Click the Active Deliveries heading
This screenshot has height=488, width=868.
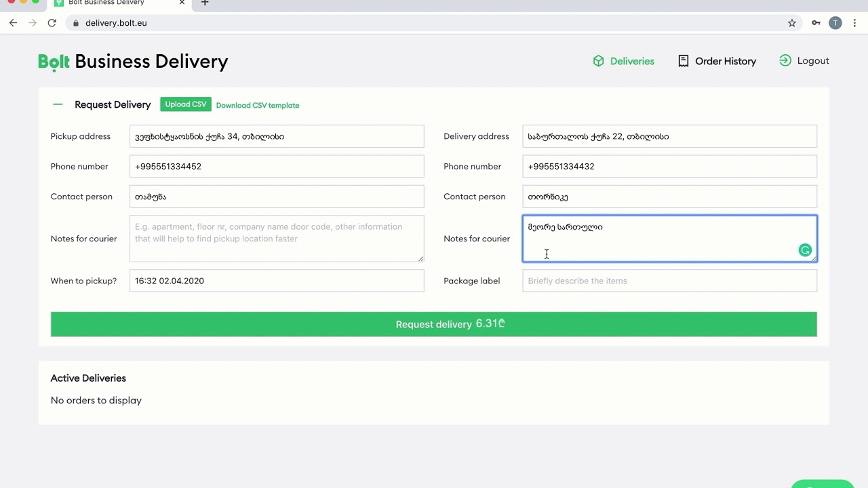[88, 378]
